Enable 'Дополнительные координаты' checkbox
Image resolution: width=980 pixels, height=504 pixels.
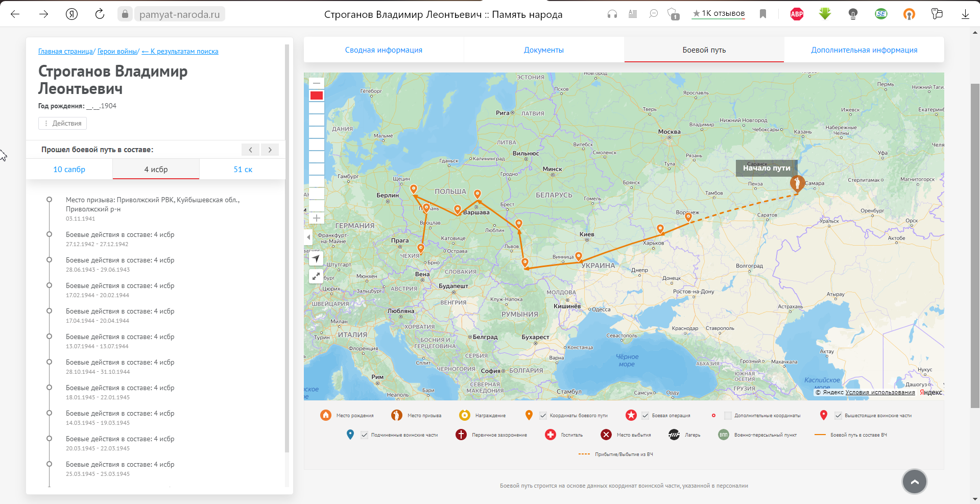click(728, 416)
